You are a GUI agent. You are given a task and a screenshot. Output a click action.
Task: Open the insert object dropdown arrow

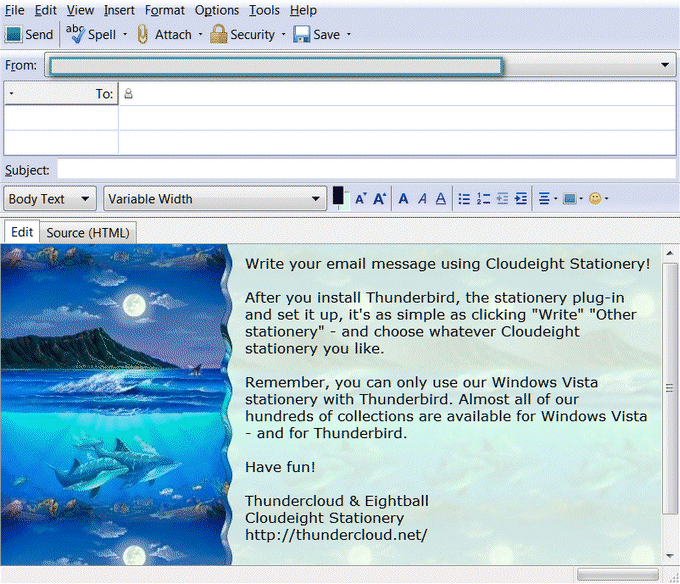point(581,199)
